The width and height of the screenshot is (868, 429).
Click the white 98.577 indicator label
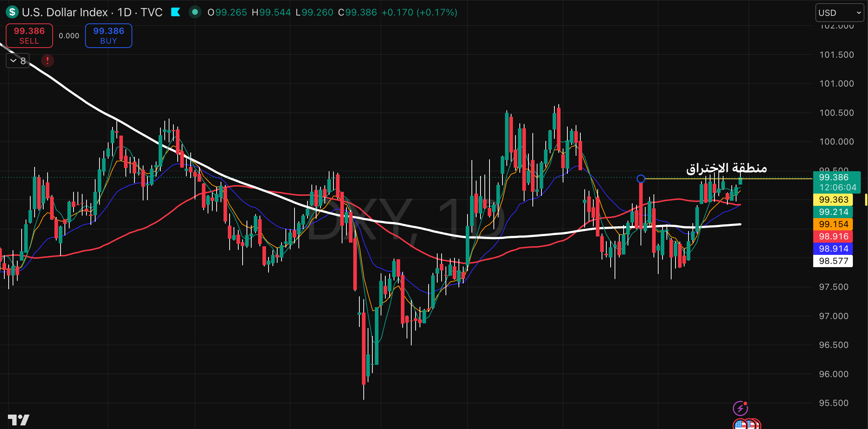coord(833,261)
